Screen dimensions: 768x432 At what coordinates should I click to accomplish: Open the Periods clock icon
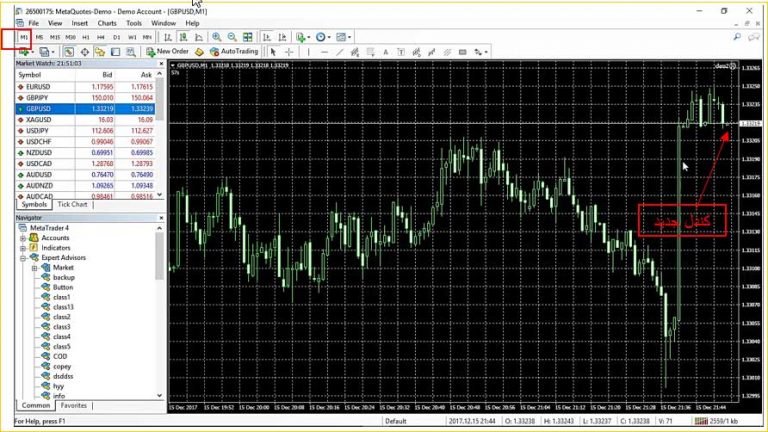(320, 37)
